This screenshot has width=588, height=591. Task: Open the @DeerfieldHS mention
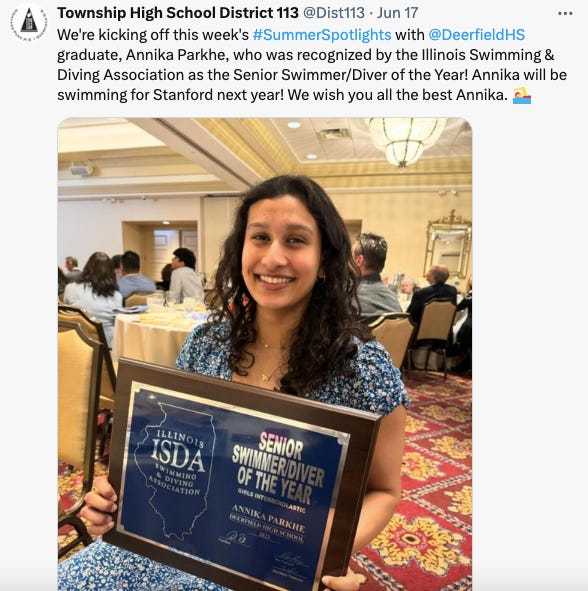(x=476, y=35)
